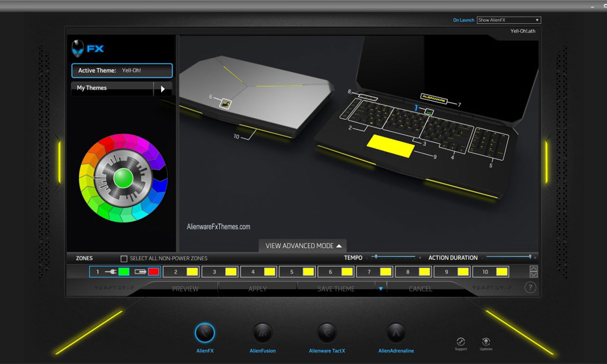This screenshot has height=364, width=607.
Task: Enable Select All Non-Power Zones checkbox
Action: (124, 258)
